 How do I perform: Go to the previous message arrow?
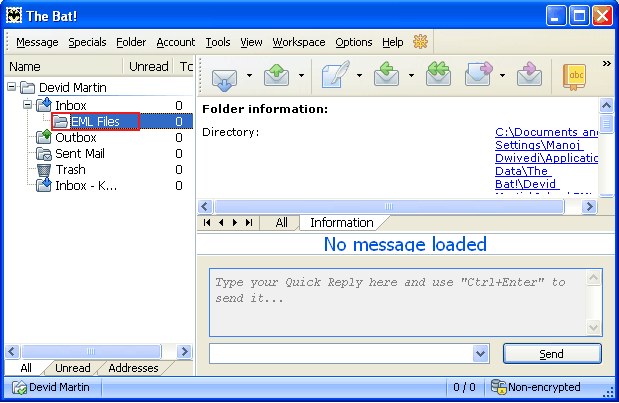coord(221,222)
